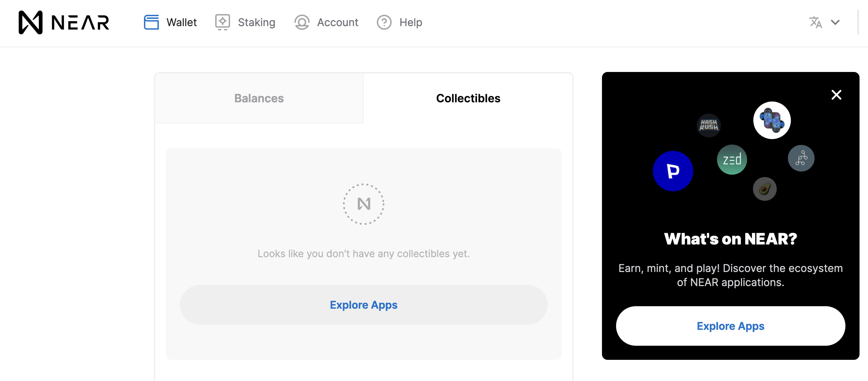Viewport: 868px width, 381px height.
Task: Click the avocado app icon
Action: pyautogui.click(x=765, y=189)
